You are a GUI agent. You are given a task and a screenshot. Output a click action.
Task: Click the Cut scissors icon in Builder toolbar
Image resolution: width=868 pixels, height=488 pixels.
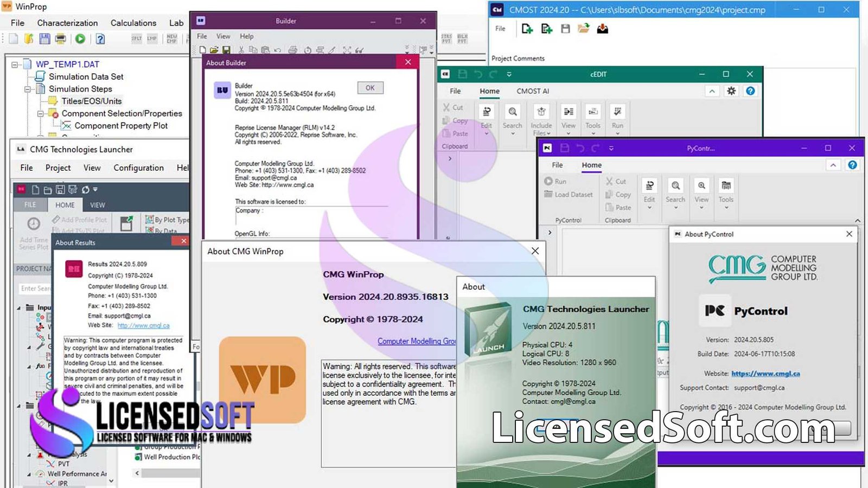pyautogui.click(x=241, y=50)
